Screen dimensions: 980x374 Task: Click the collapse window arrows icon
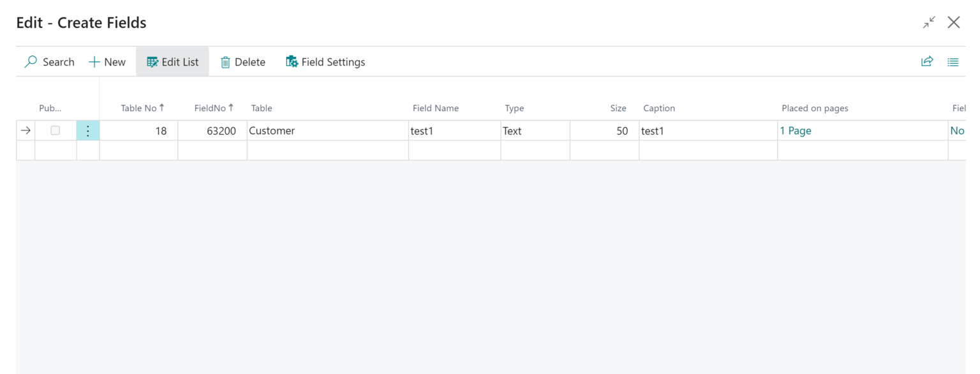pos(929,22)
